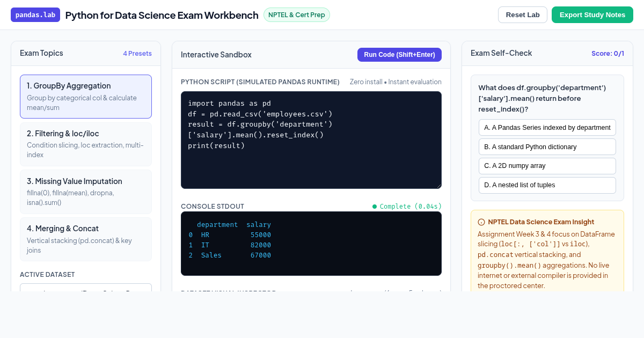Screen dimensions: 644x338
Task: Select answer B: standard Python dictionary
Action: [x=547, y=147]
